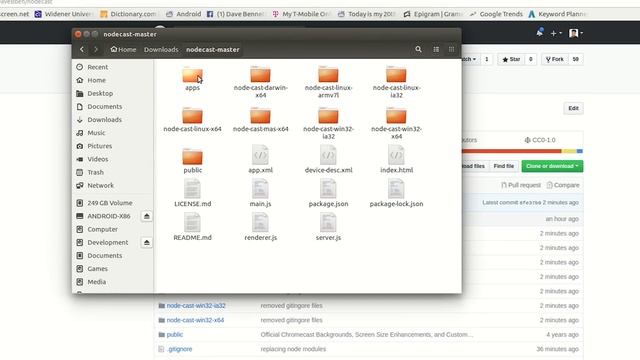This screenshot has width=640, height=360.
Task: Select the app.xml file
Action: pyautogui.click(x=260, y=159)
